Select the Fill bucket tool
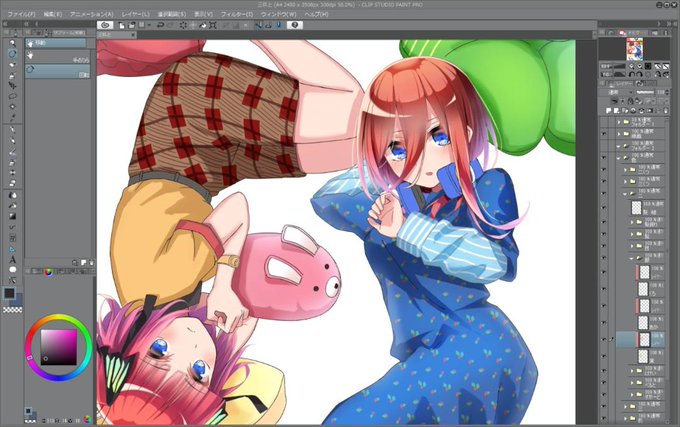This screenshot has width=680, height=427. pos(12,206)
